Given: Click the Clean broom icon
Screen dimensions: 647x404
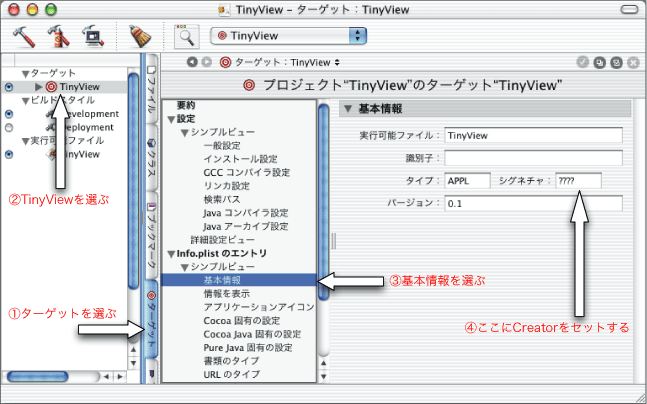Looking at the screenshot, I should [x=140, y=36].
